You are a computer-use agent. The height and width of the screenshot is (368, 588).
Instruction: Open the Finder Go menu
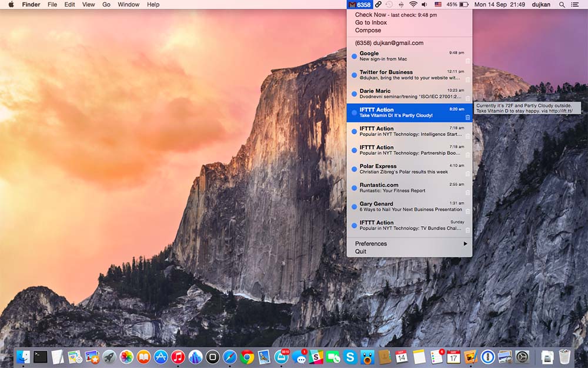point(106,5)
